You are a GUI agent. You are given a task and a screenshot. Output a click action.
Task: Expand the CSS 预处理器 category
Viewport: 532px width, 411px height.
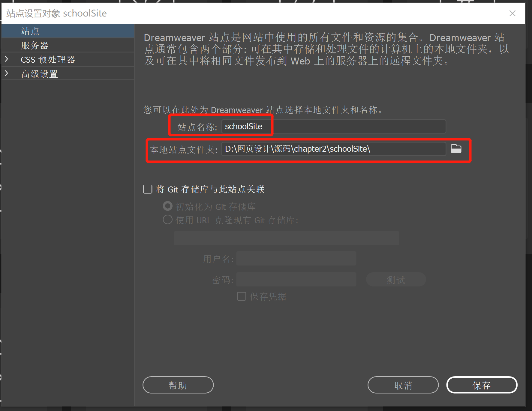tap(7, 59)
